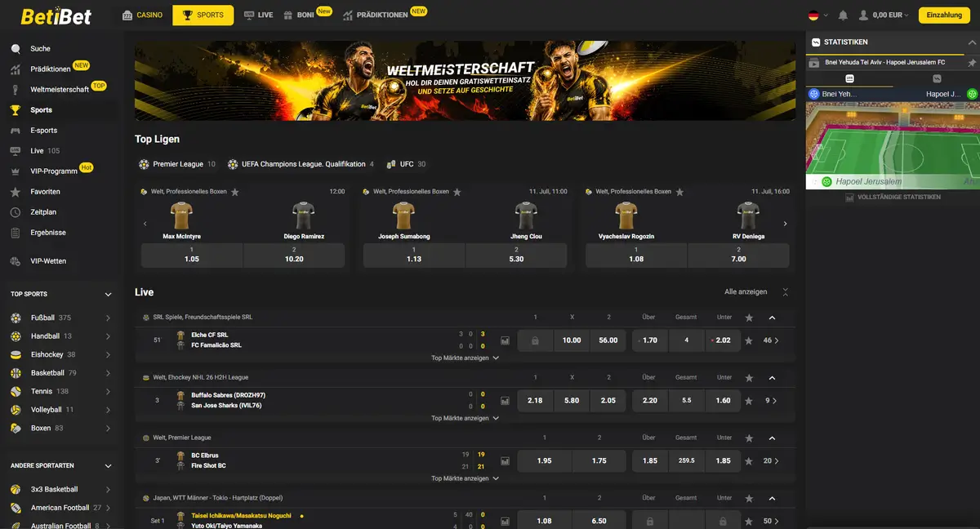
Task: Open the notifications bell icon
Action: pyautogui.click(x=843, y=15)
